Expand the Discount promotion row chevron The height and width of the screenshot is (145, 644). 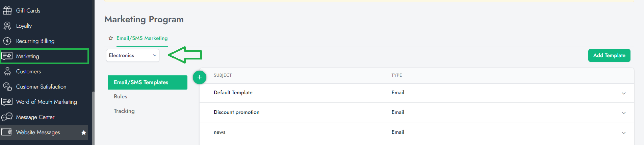pyautogui.click(x=623, y=113)
